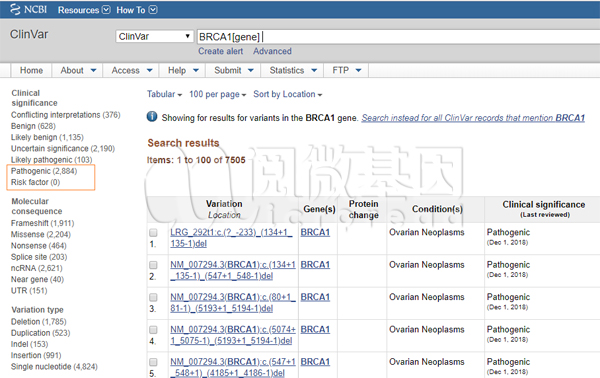Open the Submit menu
The image size is (600, 378).
[234, 70]
